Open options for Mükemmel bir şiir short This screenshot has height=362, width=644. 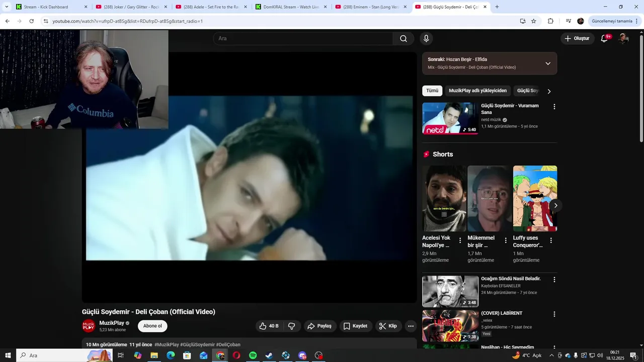coord(505,240)
